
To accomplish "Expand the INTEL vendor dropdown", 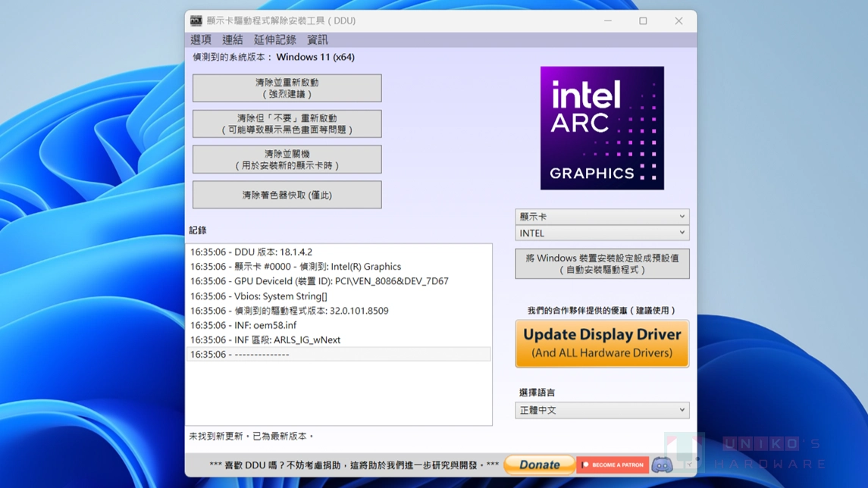I will point(602,233).
